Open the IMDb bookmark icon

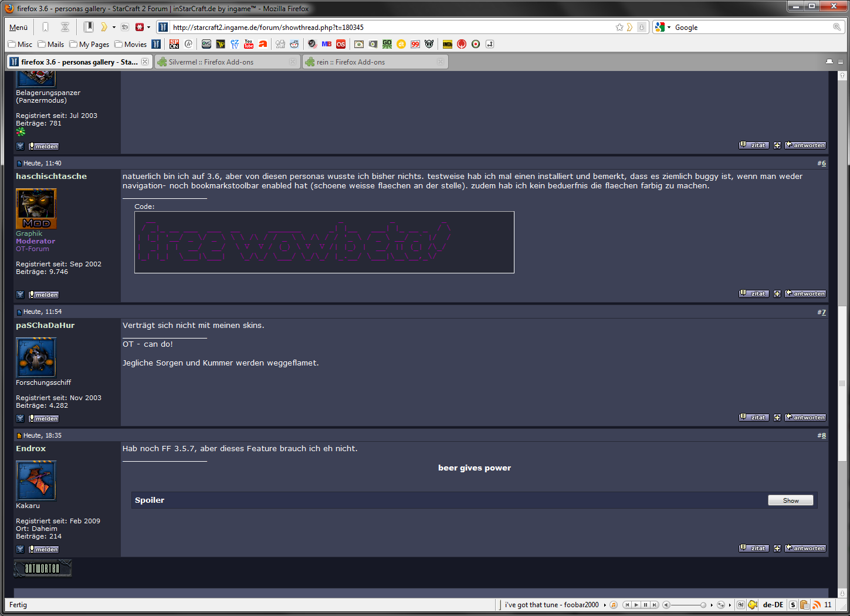click(447, 44)
